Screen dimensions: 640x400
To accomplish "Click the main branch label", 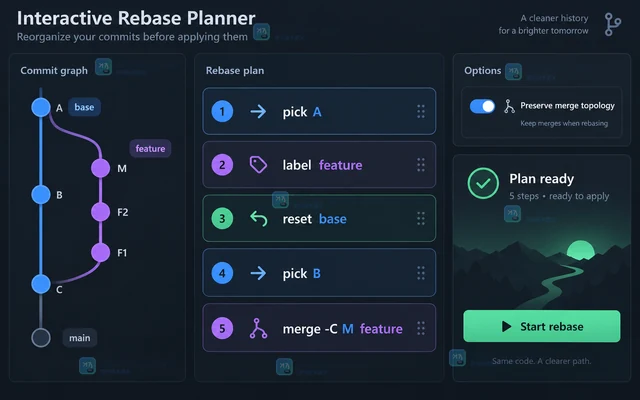I will [x=80, y=338].
